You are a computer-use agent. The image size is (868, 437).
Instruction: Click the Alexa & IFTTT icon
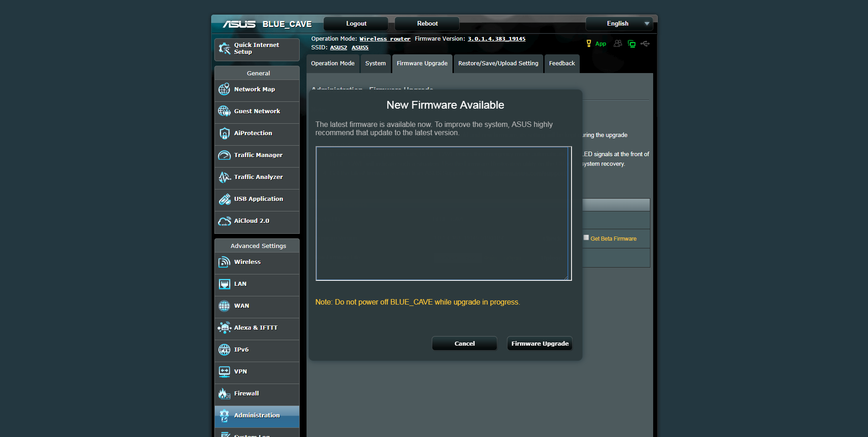224,328
